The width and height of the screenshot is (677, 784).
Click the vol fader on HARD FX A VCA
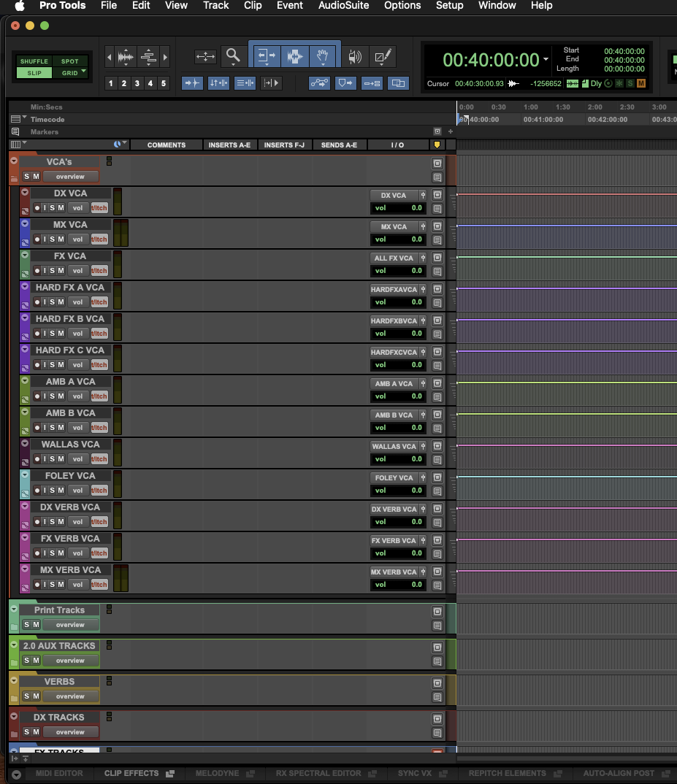coord(77,301)
